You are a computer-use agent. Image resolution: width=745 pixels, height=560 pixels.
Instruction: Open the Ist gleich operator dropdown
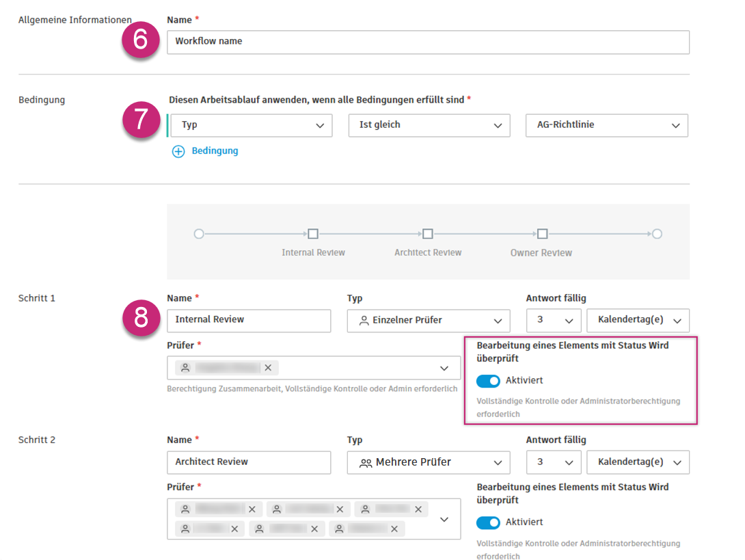pyautogui.click(x=429, y=126)
